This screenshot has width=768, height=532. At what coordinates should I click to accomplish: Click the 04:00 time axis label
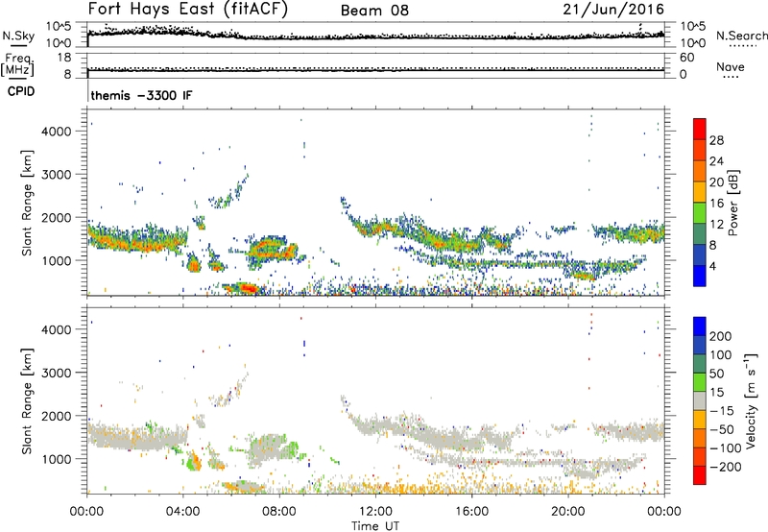pyautogui.click(x=183, y=512)
